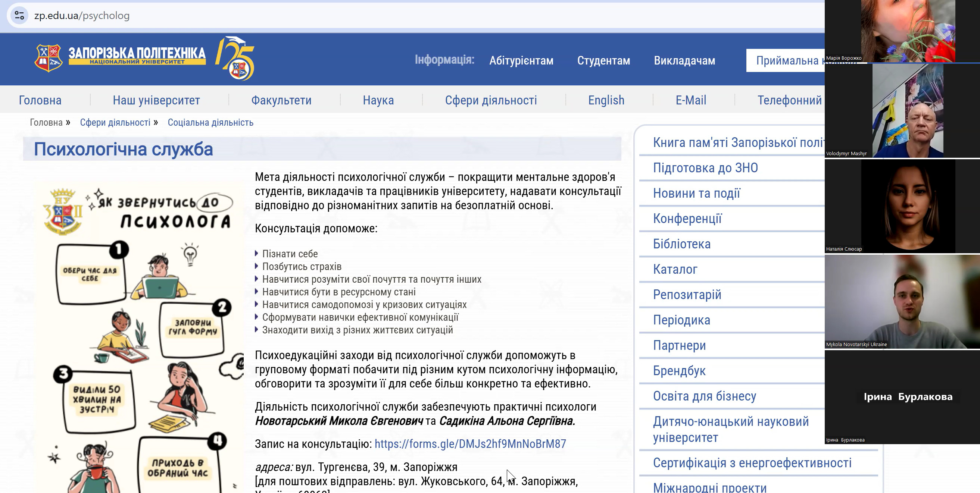
Task: Switch site to English
Action: 606,100
